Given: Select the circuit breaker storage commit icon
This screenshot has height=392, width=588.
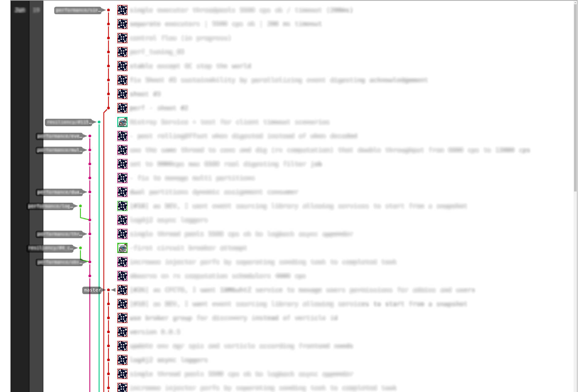Looking at the screenshot, I should click(123, 248).
